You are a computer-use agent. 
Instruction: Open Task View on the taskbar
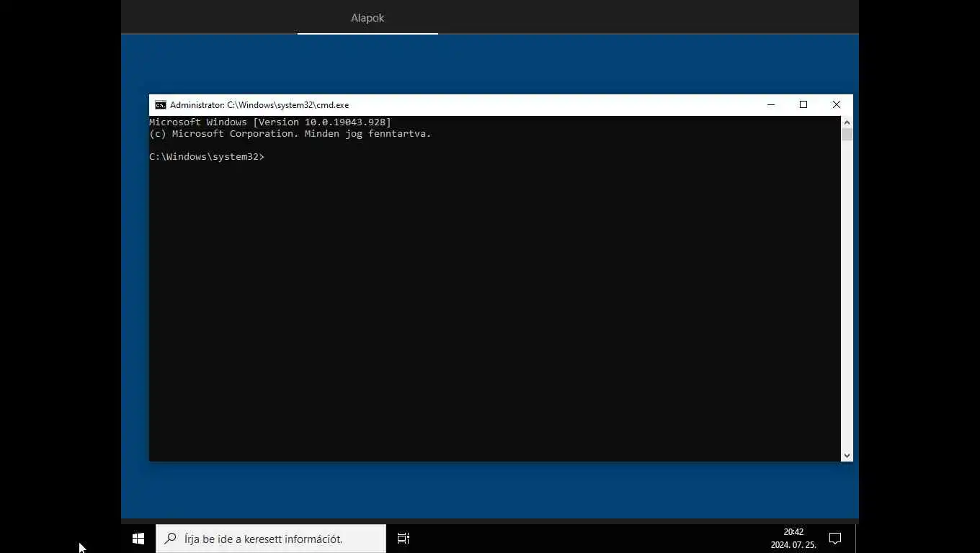point(404,539)
